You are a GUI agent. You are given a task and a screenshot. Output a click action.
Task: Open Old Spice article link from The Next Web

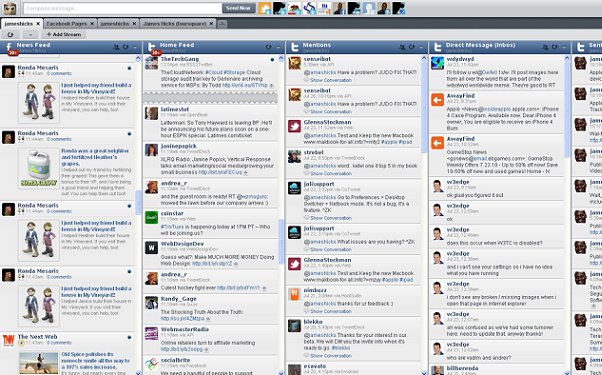(96, 361)
